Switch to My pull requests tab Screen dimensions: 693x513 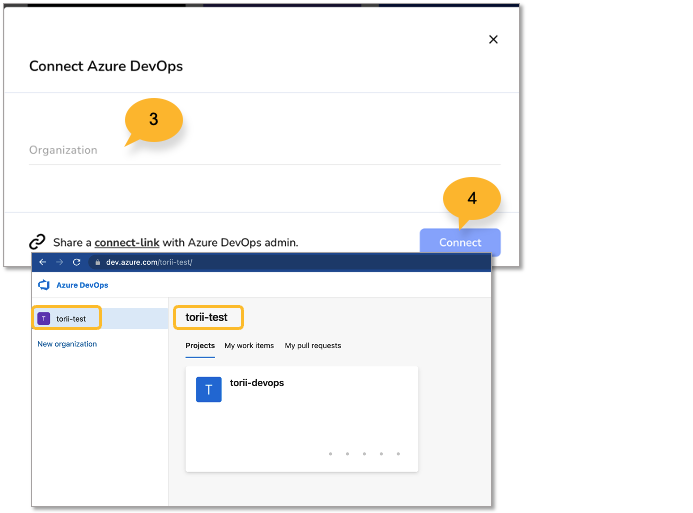click(313, 346)
